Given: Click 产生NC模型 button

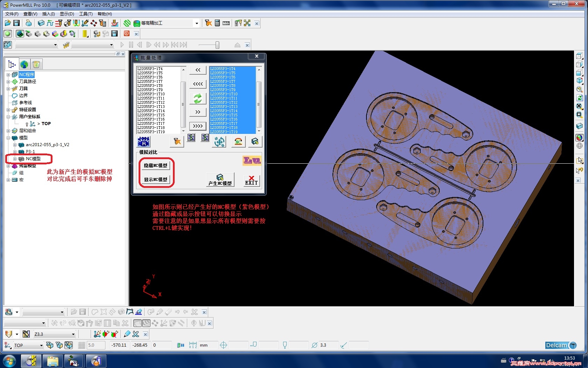Looking at the screenshot, I should pos(220,180).
